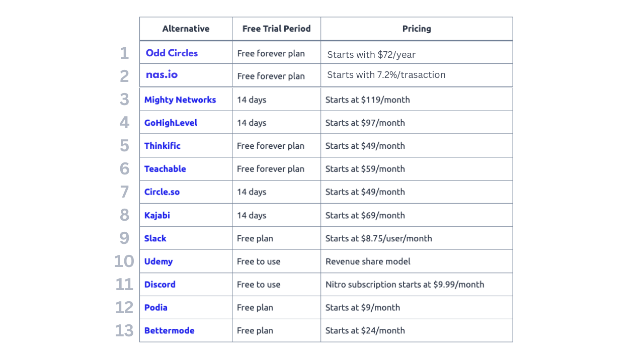Click the row number 10 label

click(x=124, y=261)
